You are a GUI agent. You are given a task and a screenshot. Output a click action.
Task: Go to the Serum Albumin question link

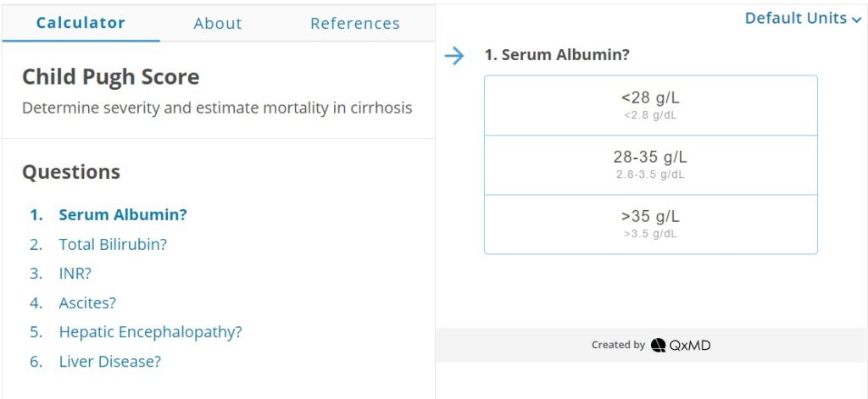[123, 214]
